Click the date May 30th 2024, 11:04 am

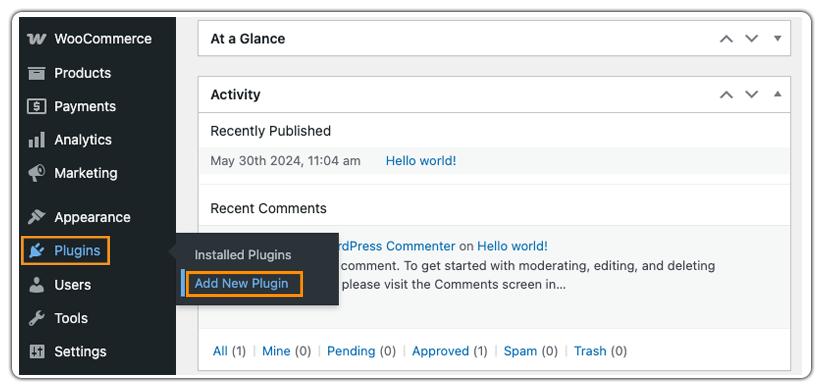[285, 161]
